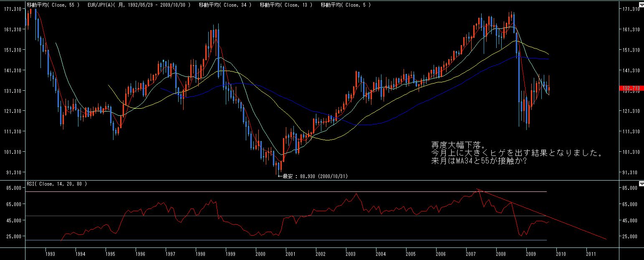
Task: Click the 151.310 label on the right price axis
Action: (631, 50)
